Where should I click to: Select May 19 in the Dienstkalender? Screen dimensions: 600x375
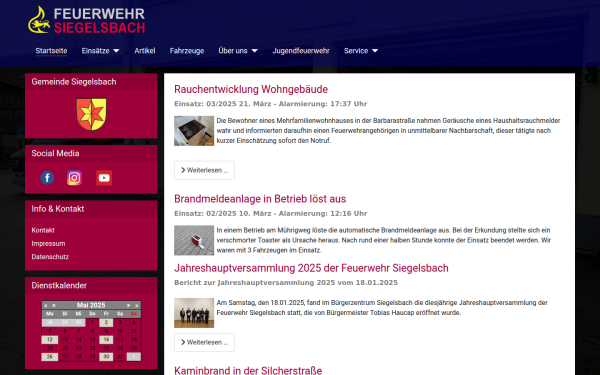pyautogui.click(x=50, y=348)
